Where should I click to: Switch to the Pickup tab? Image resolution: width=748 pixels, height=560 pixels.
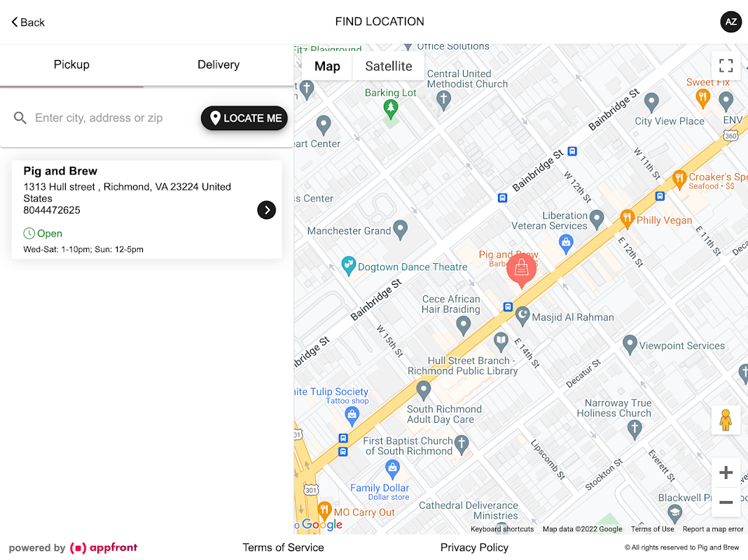pyautogui.click(x=71, y=65)
